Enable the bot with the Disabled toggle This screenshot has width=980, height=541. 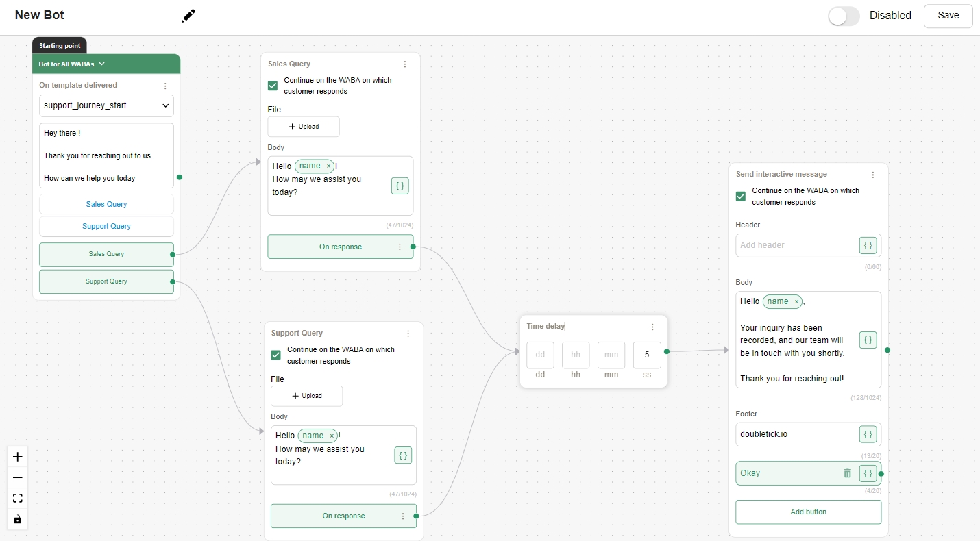coord(844,16)
